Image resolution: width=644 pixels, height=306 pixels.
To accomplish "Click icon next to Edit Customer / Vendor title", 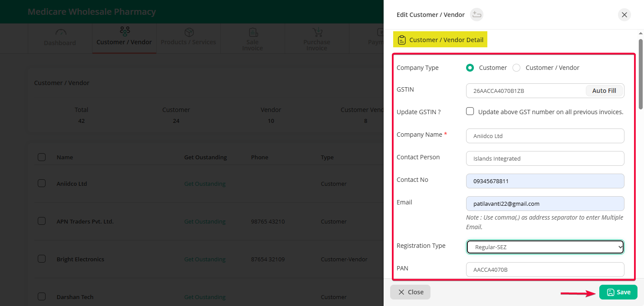I will point(476,15).
